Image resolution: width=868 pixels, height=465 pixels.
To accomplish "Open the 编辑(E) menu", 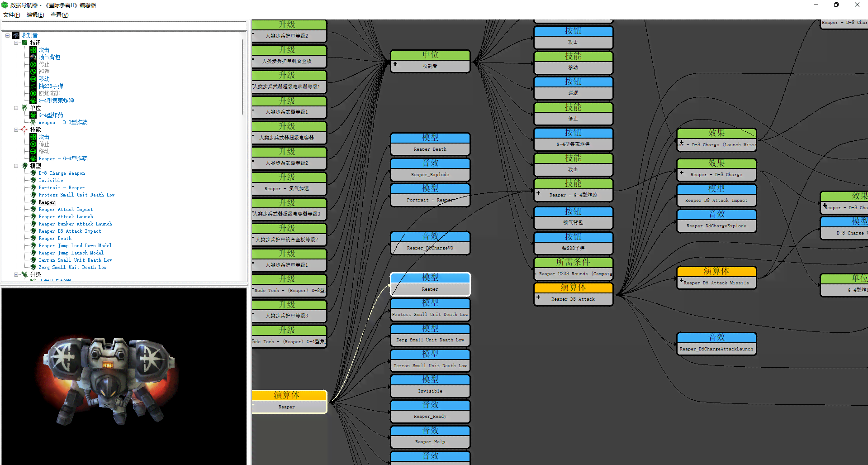I will click(35, 15).
